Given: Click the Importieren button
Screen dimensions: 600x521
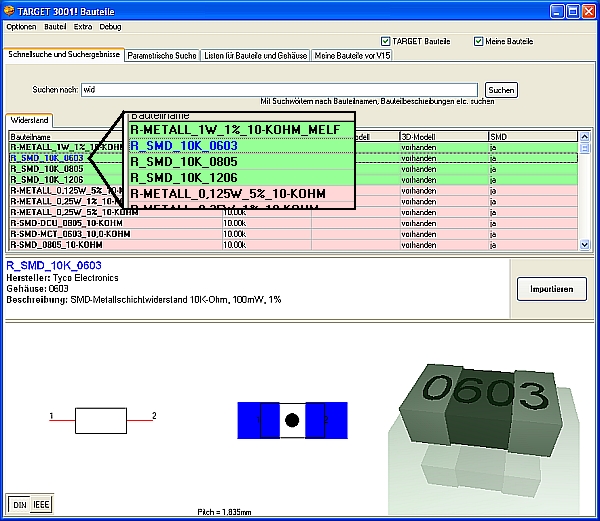Looking at the screenshot, I should (551, 289).
